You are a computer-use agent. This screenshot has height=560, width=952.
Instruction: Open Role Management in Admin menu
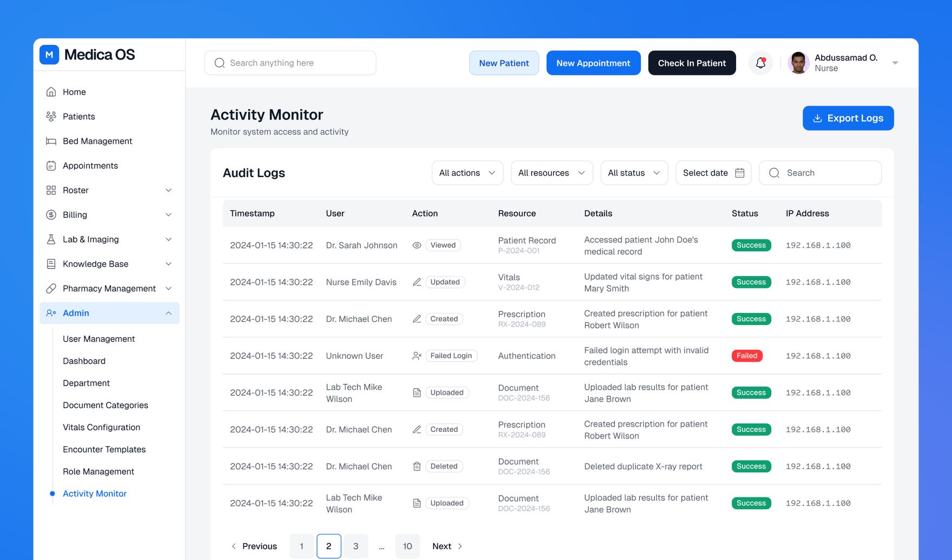tap(98, 472)
